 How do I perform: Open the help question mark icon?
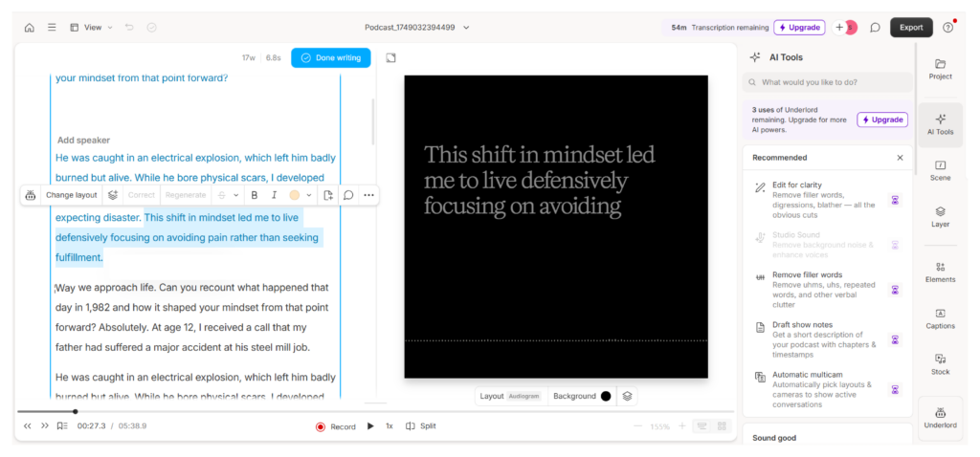(x=948, y=28)
